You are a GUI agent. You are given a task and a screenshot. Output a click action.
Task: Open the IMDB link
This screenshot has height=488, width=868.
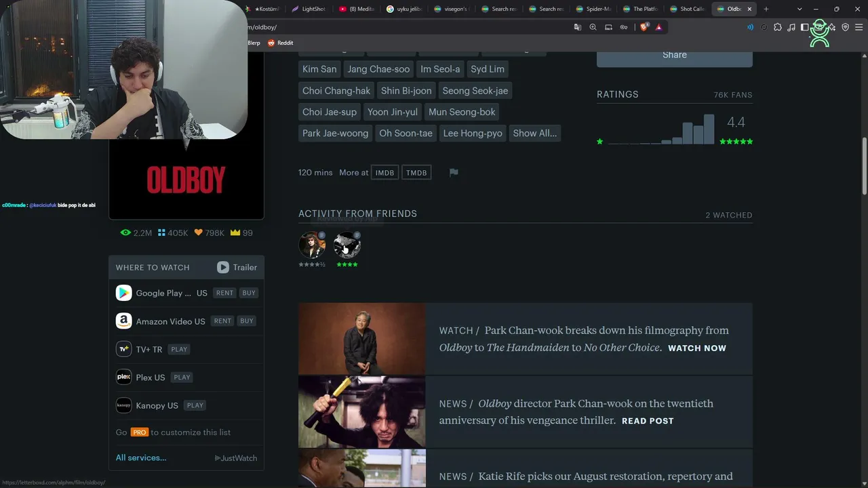pos(384,173)
